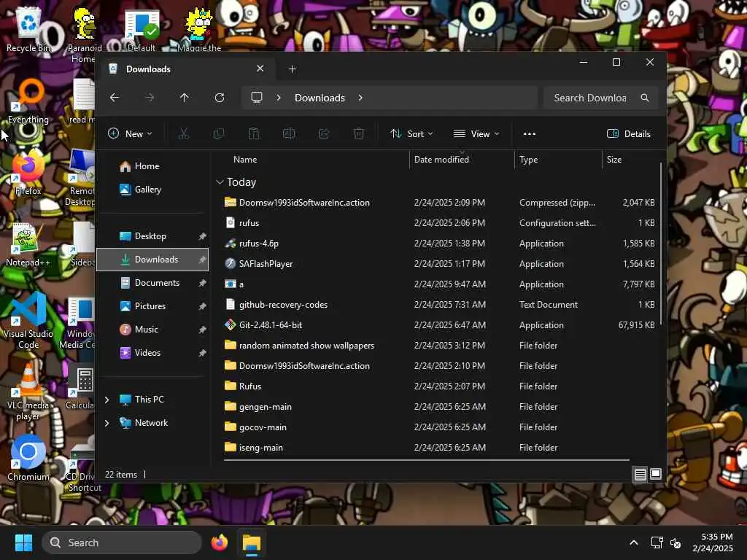747x560 pixels.
Task: Open the View dropdown menu
Action: 476,134
